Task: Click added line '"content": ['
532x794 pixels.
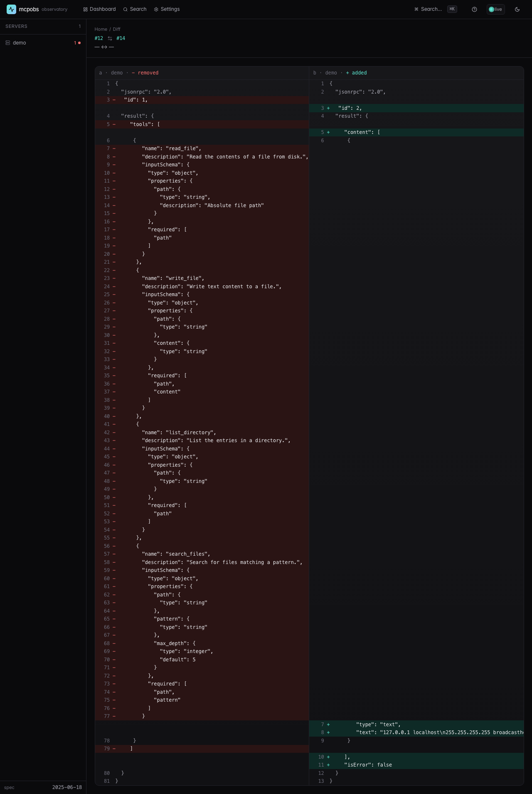Action: (x=416, y=132)
